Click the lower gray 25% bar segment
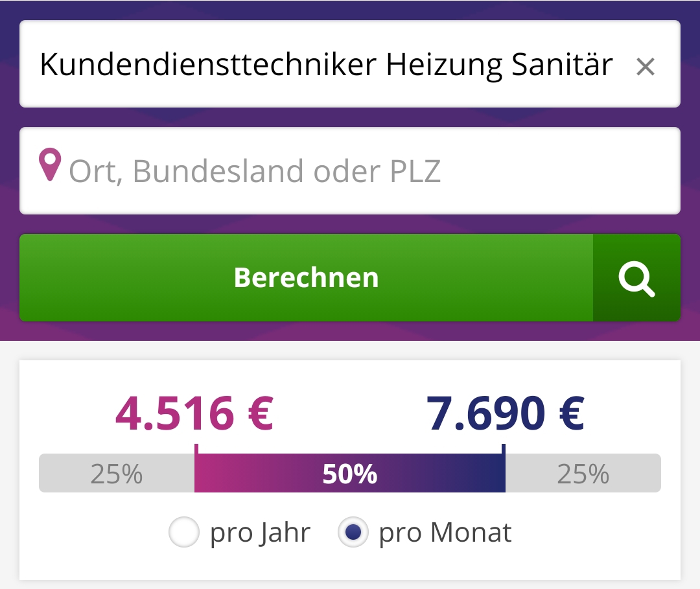700x589 pixels. click(117, 474)
